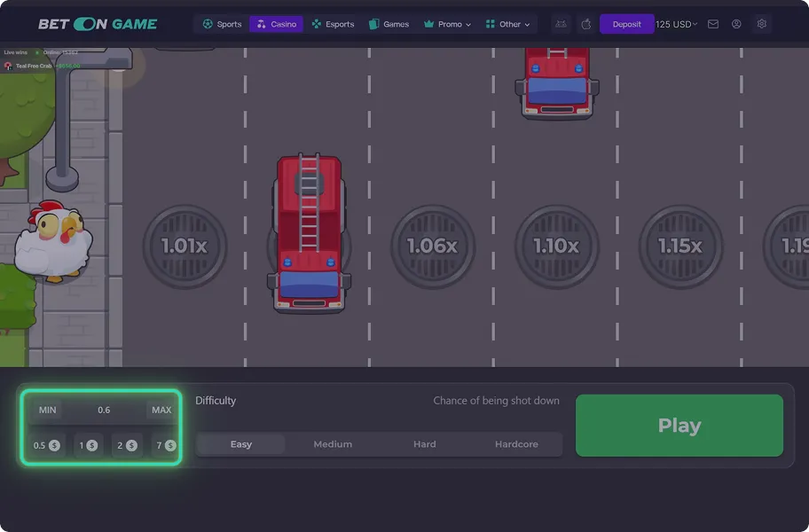This screenshot has width=809, height=532.
Task: Click the bet amount field showing 0.6
Action: 104,410
